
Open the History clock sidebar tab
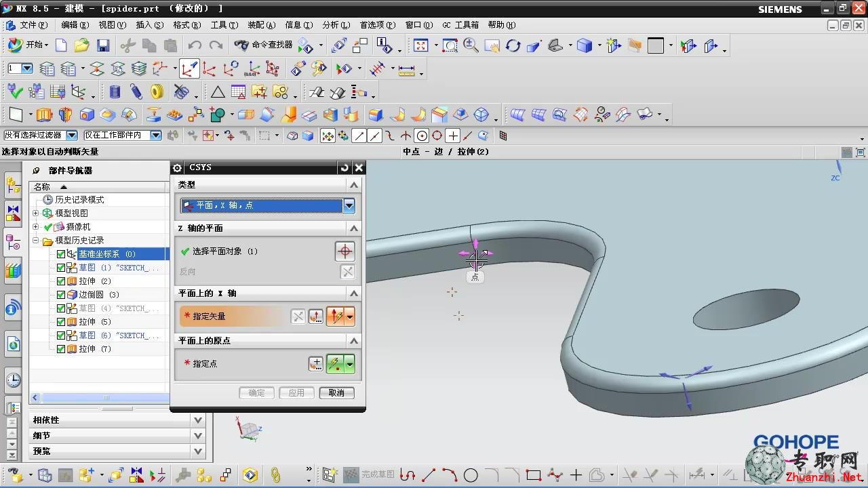coord(13,380)
